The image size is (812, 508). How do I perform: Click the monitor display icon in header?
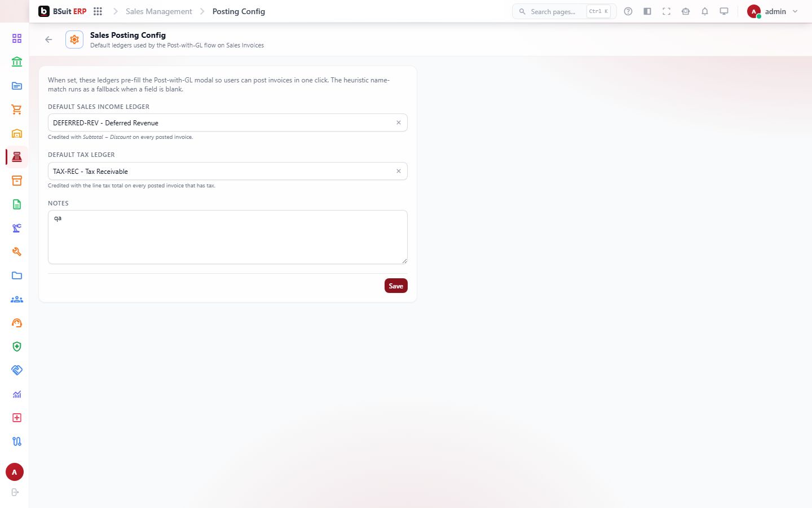[724, 11]
